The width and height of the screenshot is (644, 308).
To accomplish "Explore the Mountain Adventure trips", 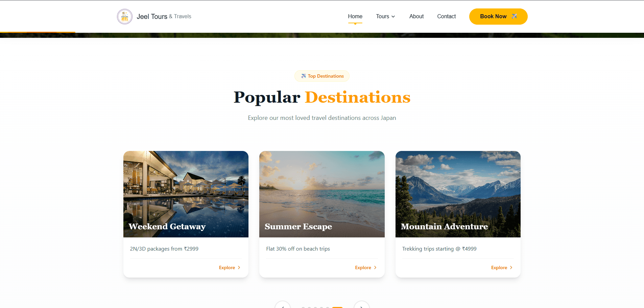I will pyautogui.click(x=502, y=267).
